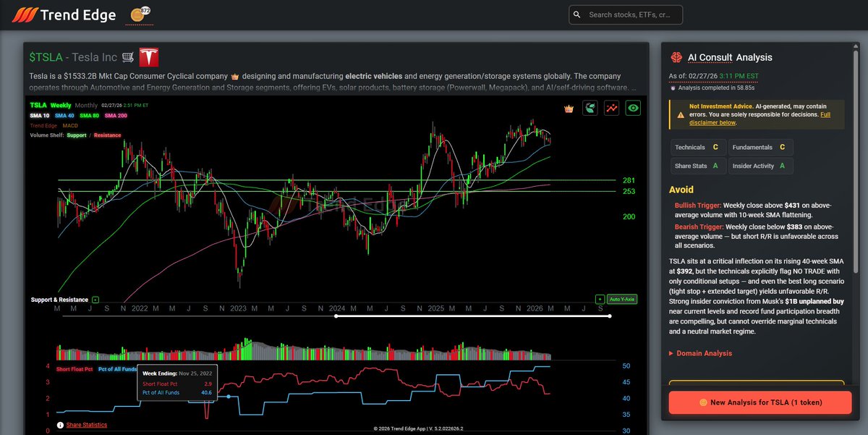Toggle the MACD indicator
This screenshot has width=868, height=435.
[x=70, y=125]
